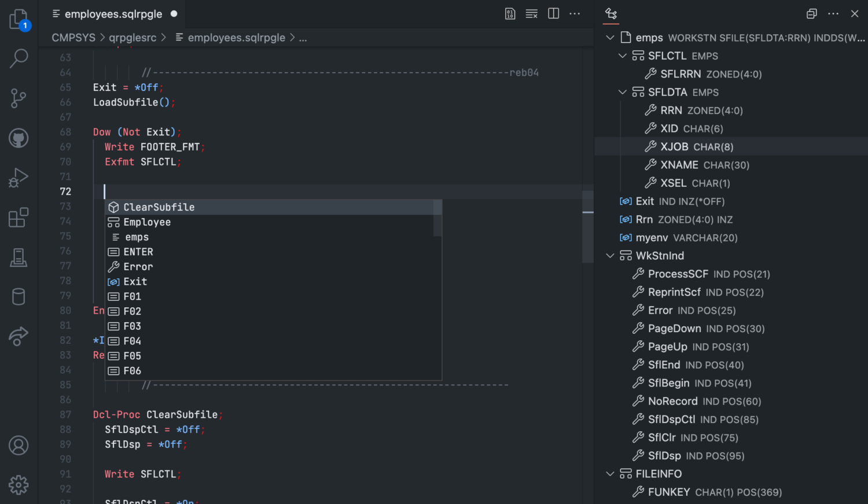The image size is (868, 504).
Task: Select ClearSubfile from the completion popup
Action: click(x=159, y=207)
